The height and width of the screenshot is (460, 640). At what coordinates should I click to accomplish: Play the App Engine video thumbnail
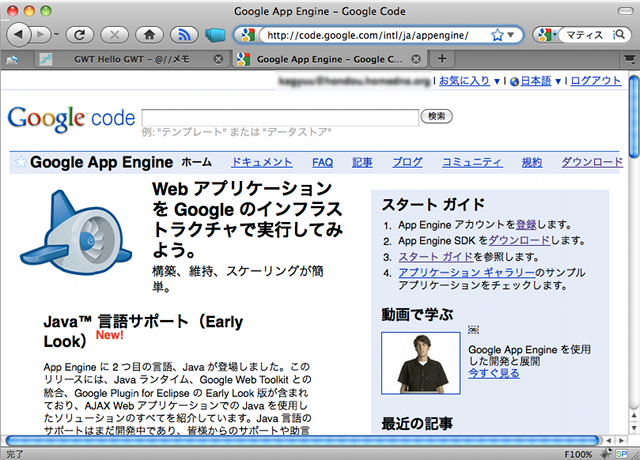pos(420,364)
